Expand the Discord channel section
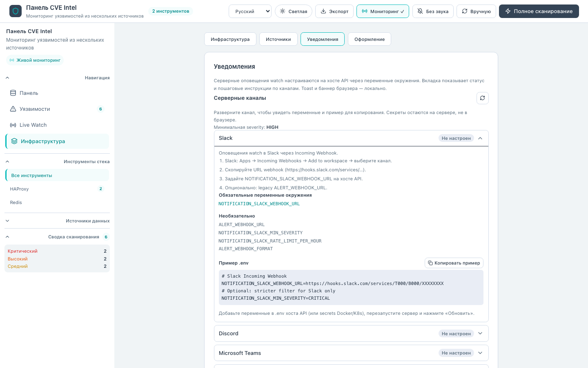588x368 pixels. tap(351, 333)
